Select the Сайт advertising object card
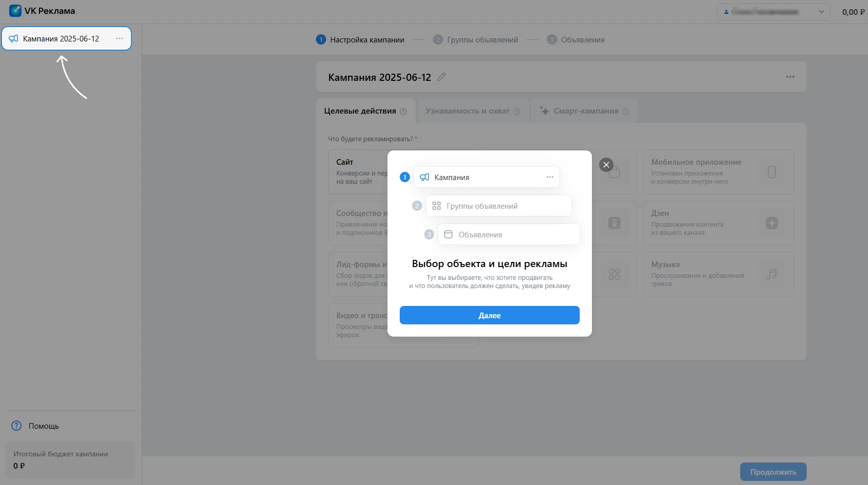This screenshot has width=868, height=485. point(358,171)
